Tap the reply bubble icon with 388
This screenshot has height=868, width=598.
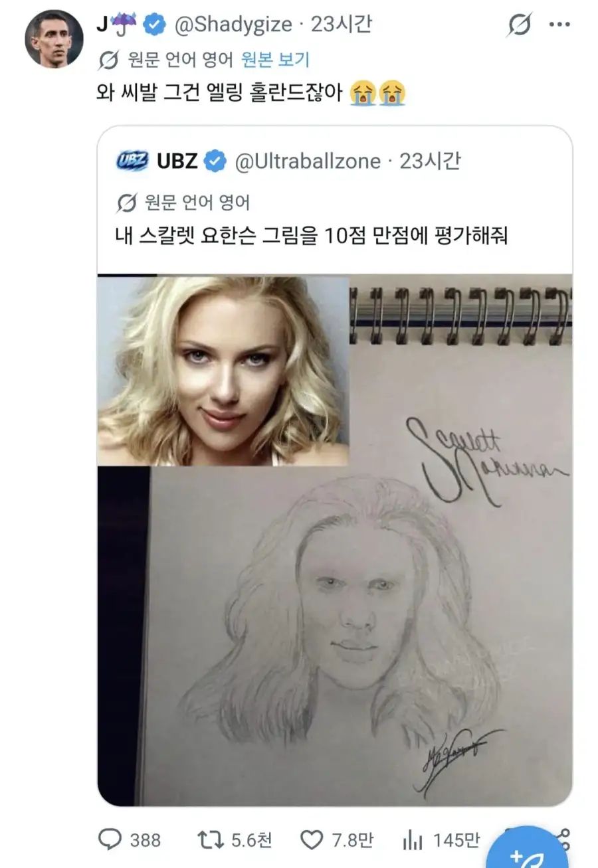109,840
